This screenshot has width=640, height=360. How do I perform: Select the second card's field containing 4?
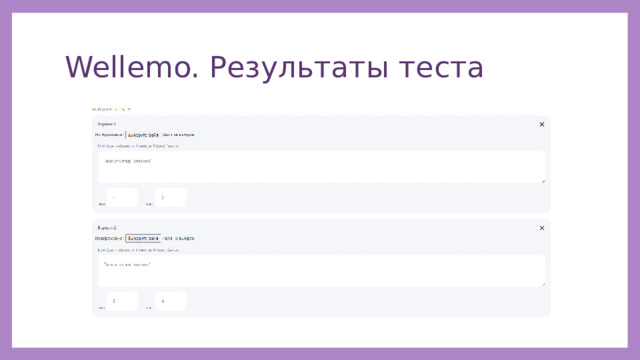click(x=171, y=301)
